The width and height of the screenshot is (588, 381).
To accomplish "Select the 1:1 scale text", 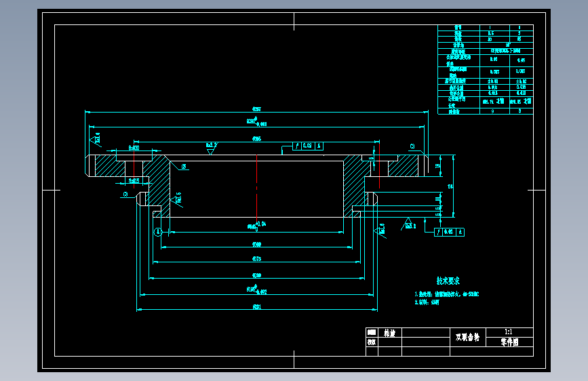I will pyautogui.click(x=508, y=332).
